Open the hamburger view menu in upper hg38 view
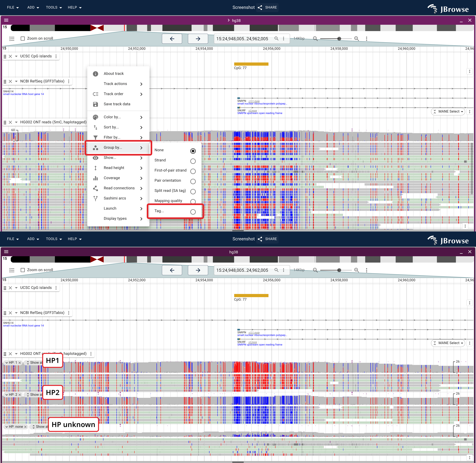Viewport: 476px width, 463px height. coord(6,20)
